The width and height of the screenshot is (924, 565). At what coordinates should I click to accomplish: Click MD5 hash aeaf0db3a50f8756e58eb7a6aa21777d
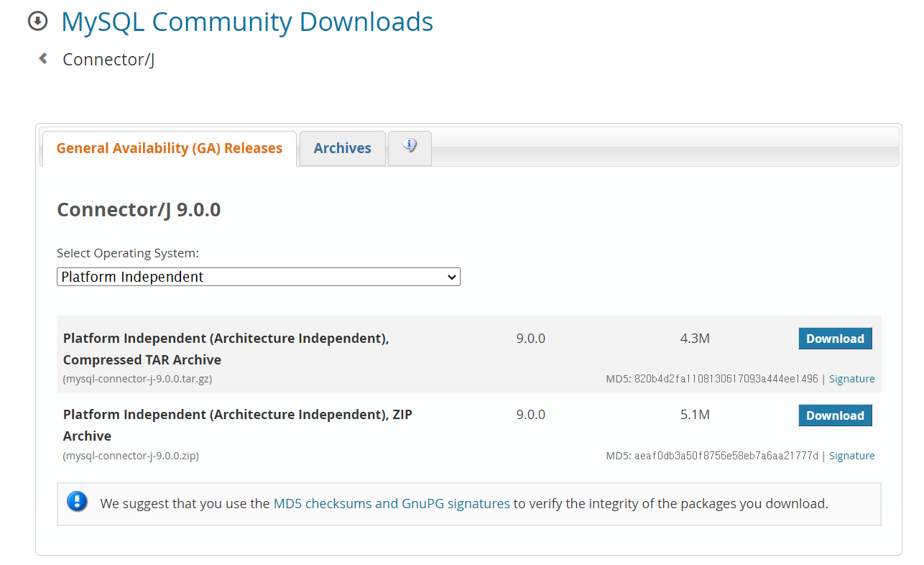[x=726, y=456]
